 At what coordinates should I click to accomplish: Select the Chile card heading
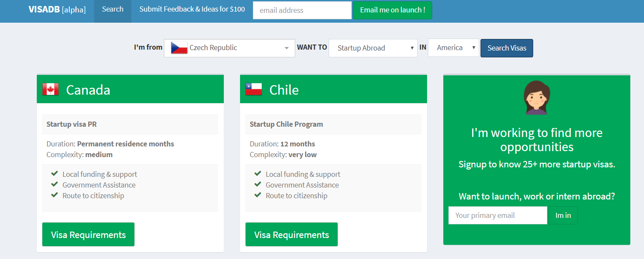coord(284,90)
